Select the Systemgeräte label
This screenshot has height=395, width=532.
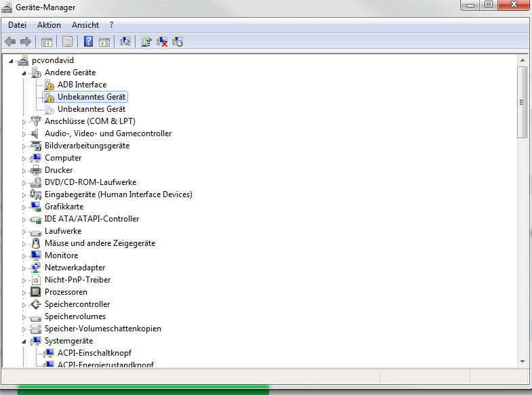pyautogui.click(x=68, y=341)
